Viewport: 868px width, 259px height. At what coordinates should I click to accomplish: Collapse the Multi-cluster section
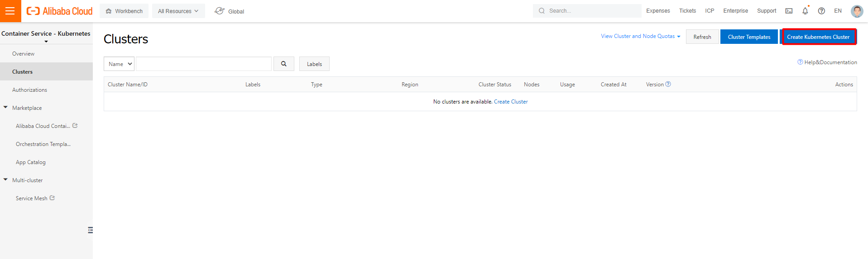pyautogui.click(x=5, y=180)
